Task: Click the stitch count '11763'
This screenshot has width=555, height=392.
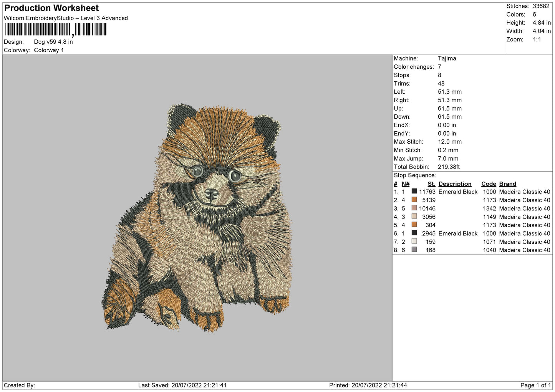Action: [x=427, y=192]
